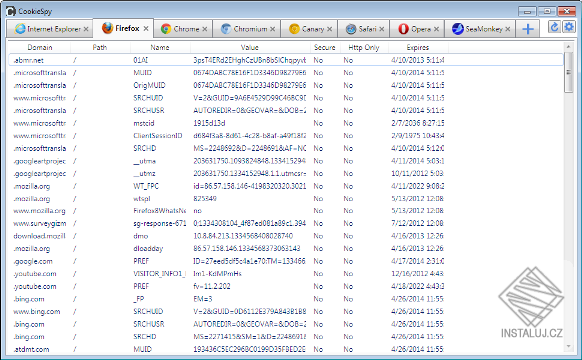
Task: Select the VISITOR_INFO1 cookie name
Action: click(x=160, y=274)
